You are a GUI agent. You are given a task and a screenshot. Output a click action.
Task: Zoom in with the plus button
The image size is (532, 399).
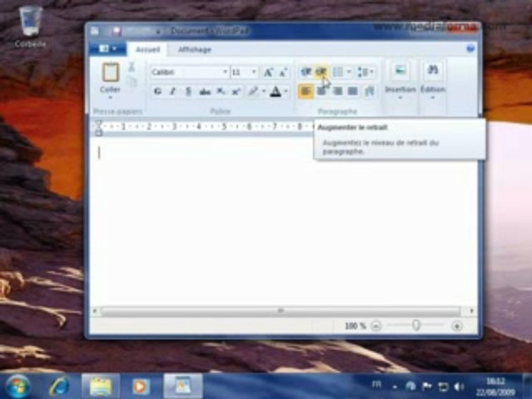click(457, 326)
